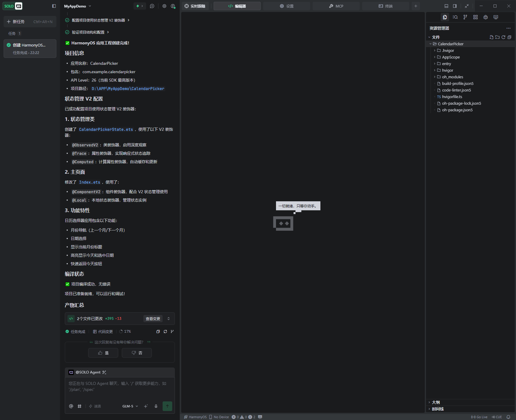Open the gear settings icon beside MyAppDemo
The image size is (516, 420).
pos(164,6)
